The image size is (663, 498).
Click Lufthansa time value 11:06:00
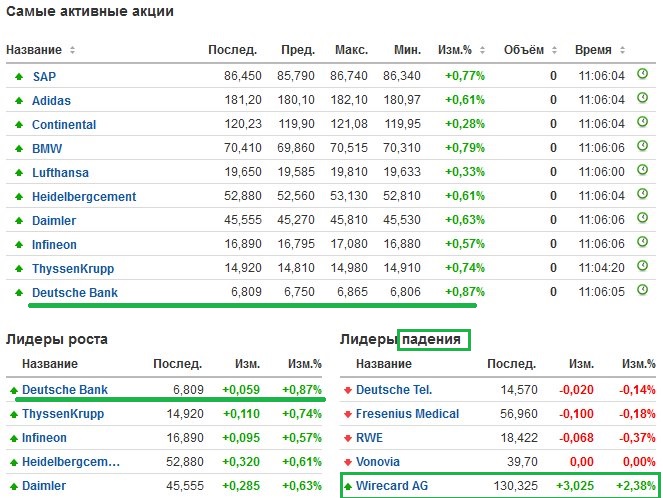pyautogui.click(x=601, y=172)
